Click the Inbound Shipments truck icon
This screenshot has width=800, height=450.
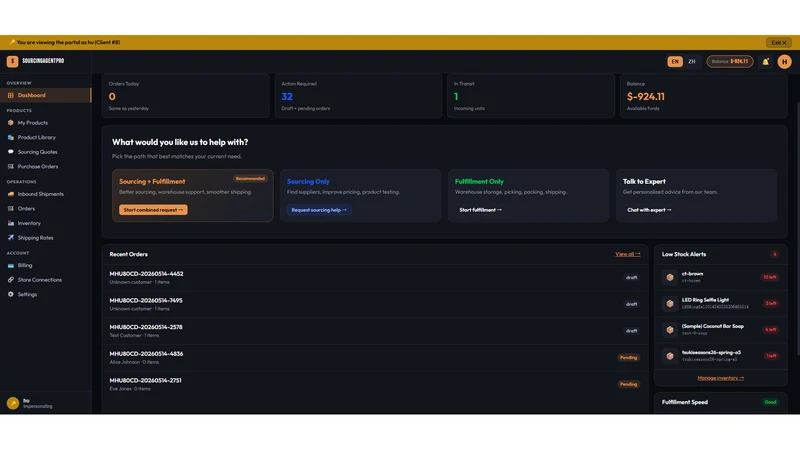click(x=11, y=194)
